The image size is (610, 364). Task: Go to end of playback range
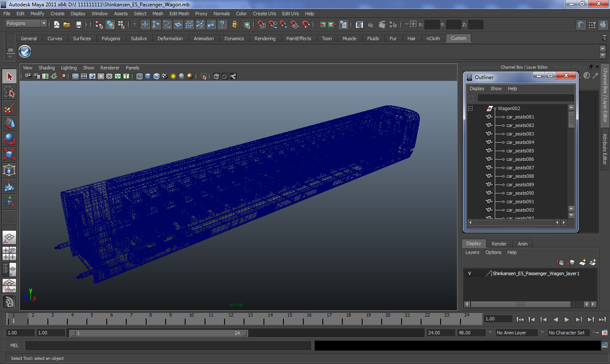coord(602,320)
